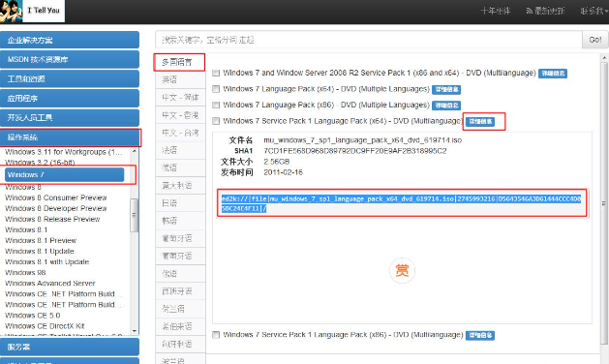Screen dimensions: 609x364
Task: Click the main panel scroll-up arrow
Action: [604, 58]
